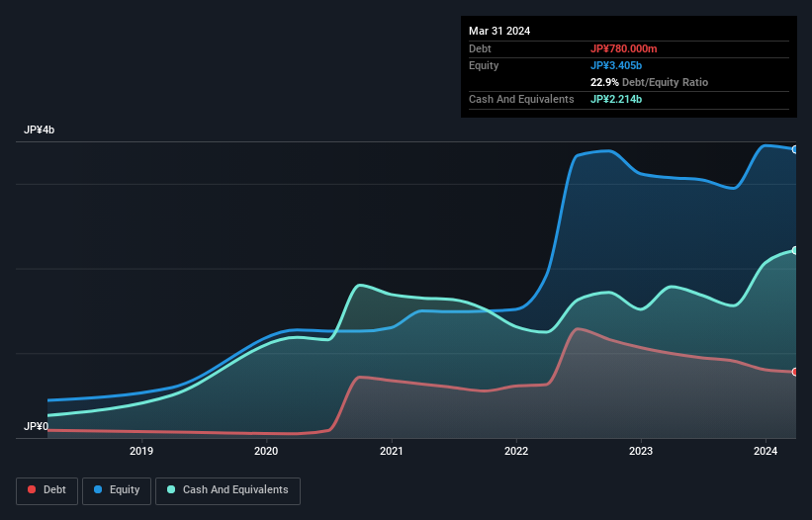Click Cash And Equivalents label in tooltip
The height and width of the screenshot is (520, 812).
(521, 99)
